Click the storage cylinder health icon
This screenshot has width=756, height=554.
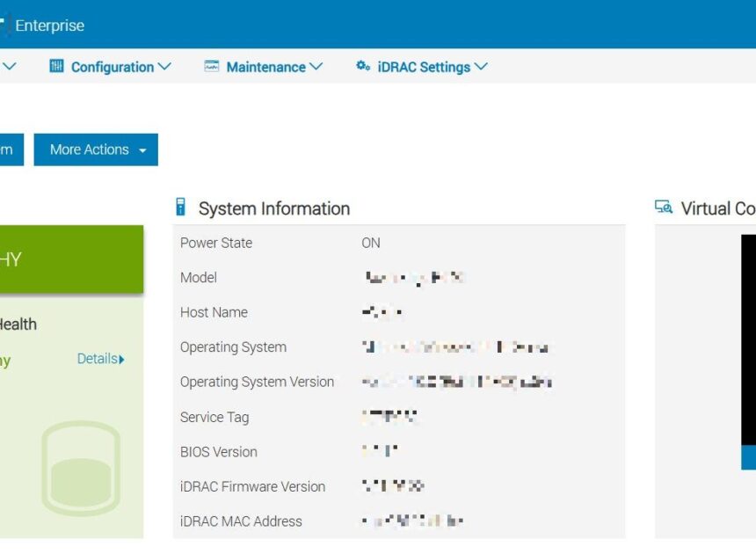point(81,469)
